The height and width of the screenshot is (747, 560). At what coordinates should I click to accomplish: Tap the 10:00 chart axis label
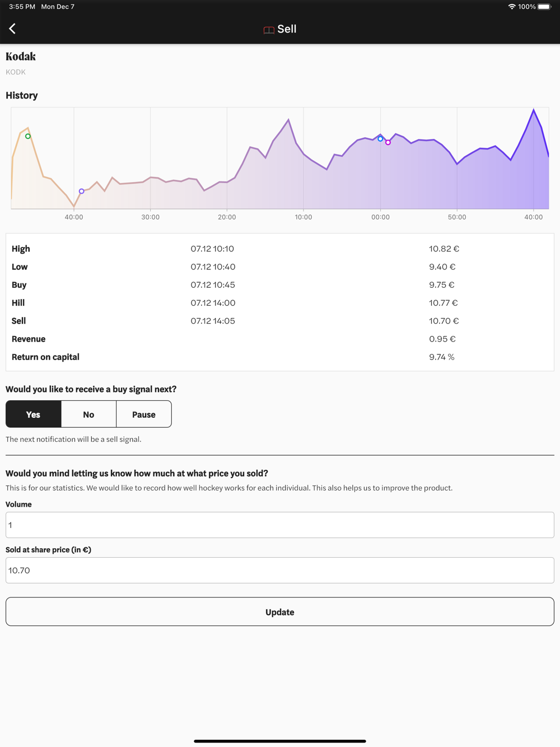click(x=304, y=217)
